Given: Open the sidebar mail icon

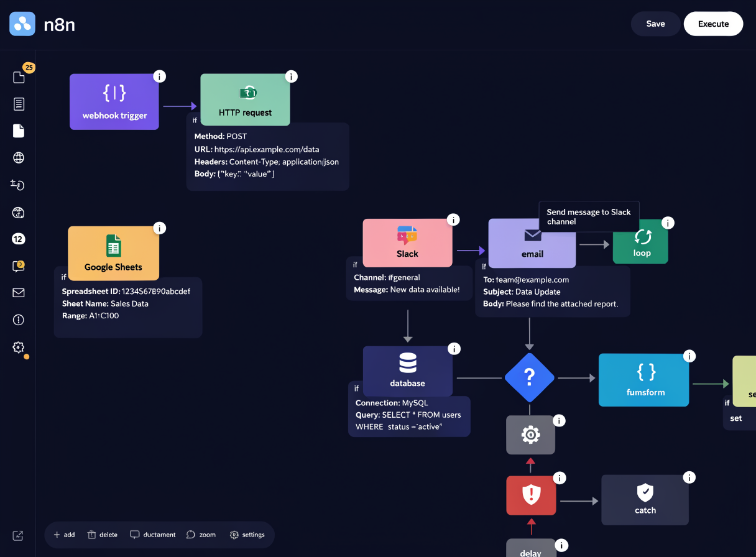Looking at the screenshot, I should click(x=19, y=293).
